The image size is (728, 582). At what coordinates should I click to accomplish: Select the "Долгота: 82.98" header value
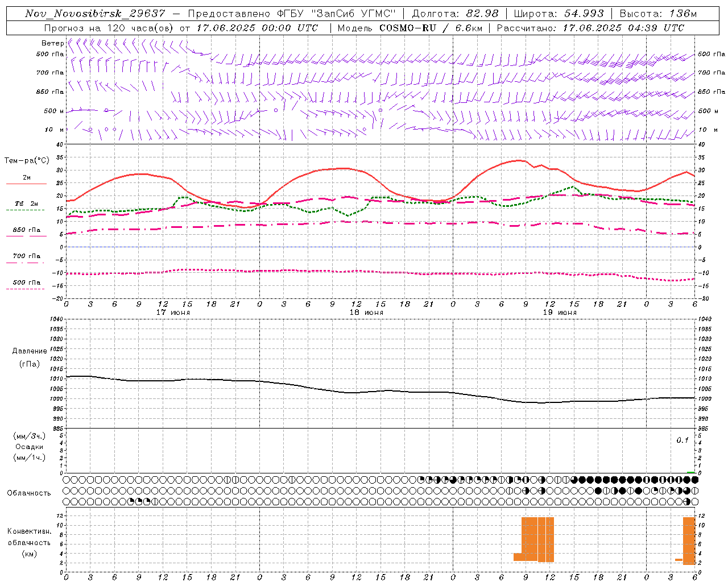[x=456, y=14]
